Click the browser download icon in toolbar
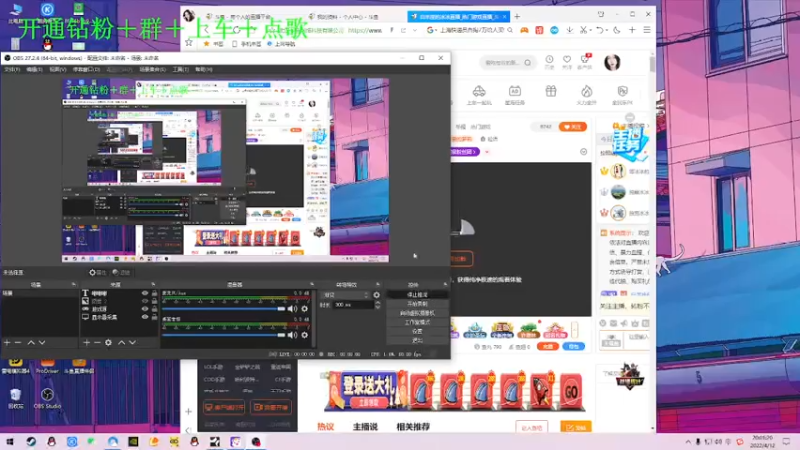 pos(569,30)
